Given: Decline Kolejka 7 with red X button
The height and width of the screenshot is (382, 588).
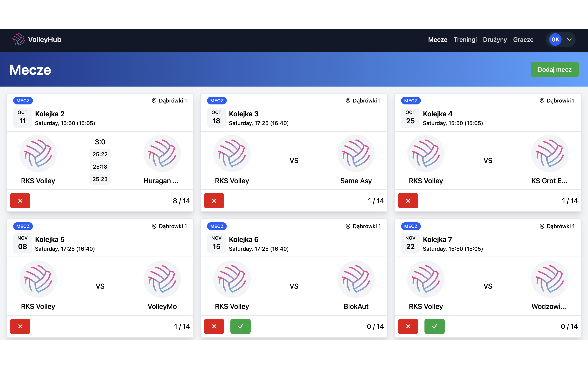Looking at the screenshot, I should (x=408, y=326).
